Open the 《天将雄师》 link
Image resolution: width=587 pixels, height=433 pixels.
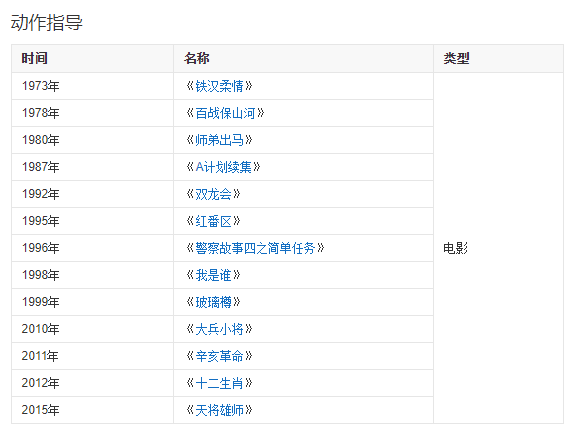219,410
